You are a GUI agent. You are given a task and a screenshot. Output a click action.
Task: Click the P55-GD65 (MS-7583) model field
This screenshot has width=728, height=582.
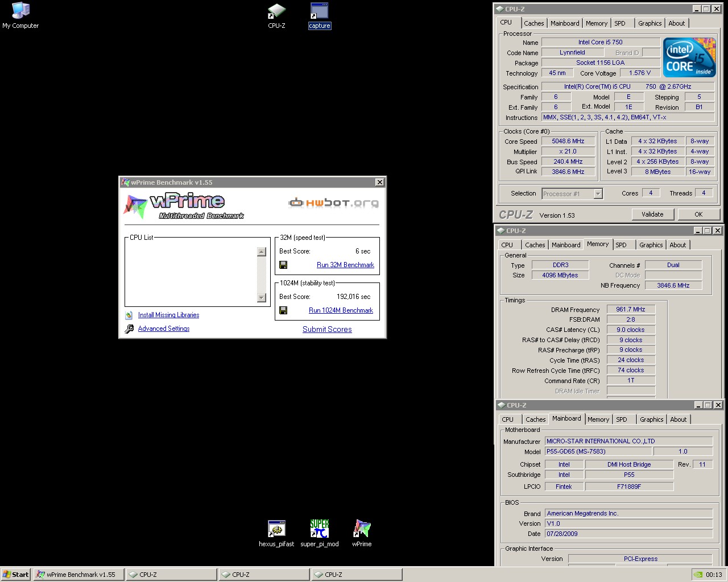[x=598, y=451]
